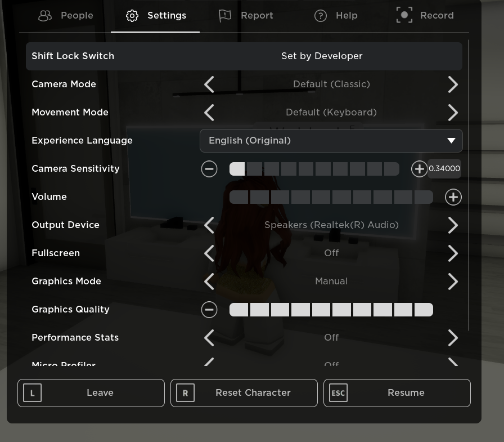
Task: Increase Camera Sensitivity with plus button
Action: click(x=419, y=169)
